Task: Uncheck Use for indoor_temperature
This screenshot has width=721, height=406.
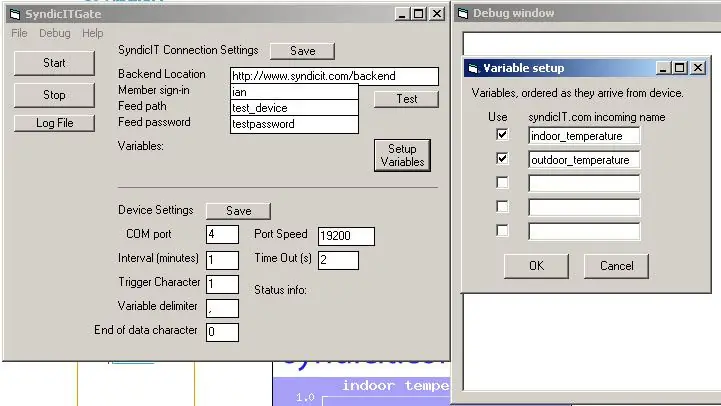Action: click(x=502, y=135)
